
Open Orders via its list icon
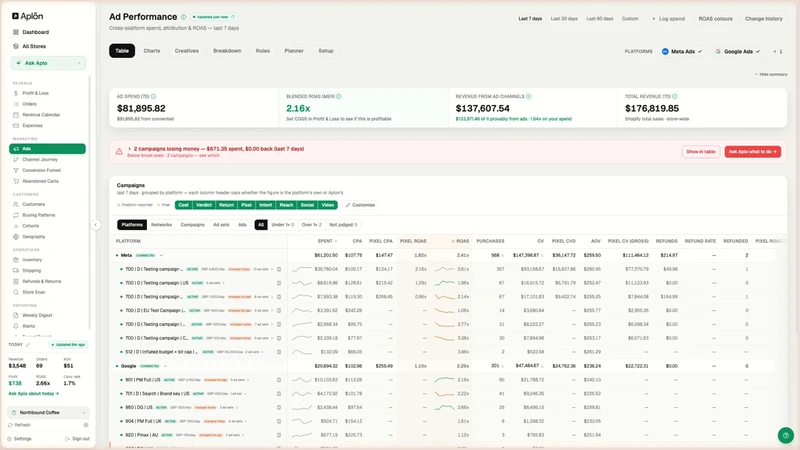point(16,104)
